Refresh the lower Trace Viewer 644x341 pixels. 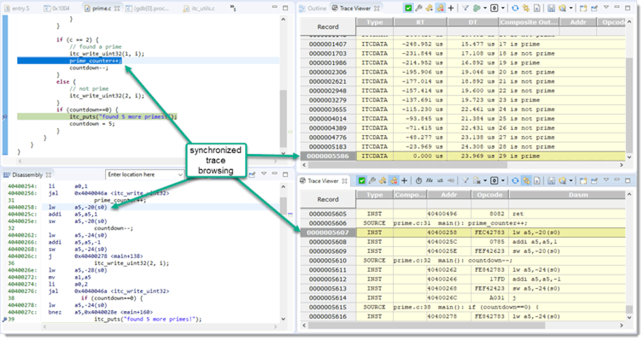click(x=515, y=181)
